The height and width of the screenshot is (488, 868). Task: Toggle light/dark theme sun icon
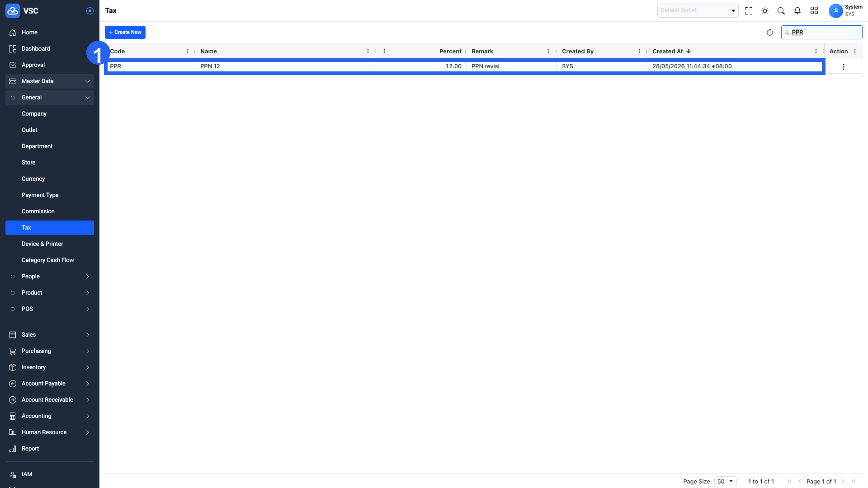(x=765, y=11)
